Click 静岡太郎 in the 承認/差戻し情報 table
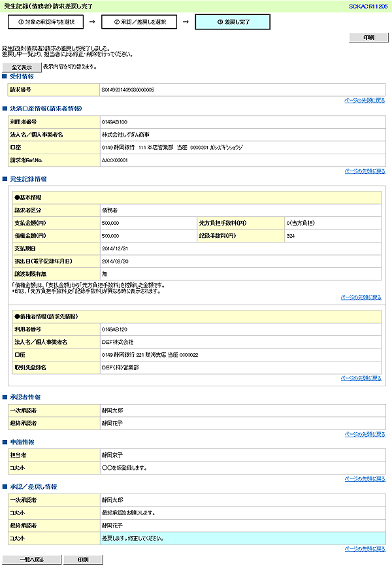Viewport: 392px width, 570px height. point(112,500)
